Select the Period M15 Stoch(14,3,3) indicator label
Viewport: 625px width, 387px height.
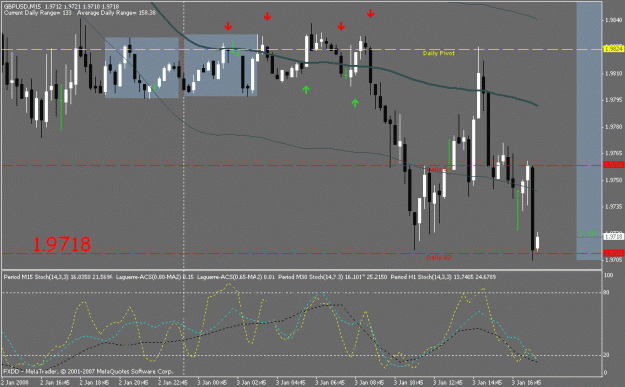point(58,277)
